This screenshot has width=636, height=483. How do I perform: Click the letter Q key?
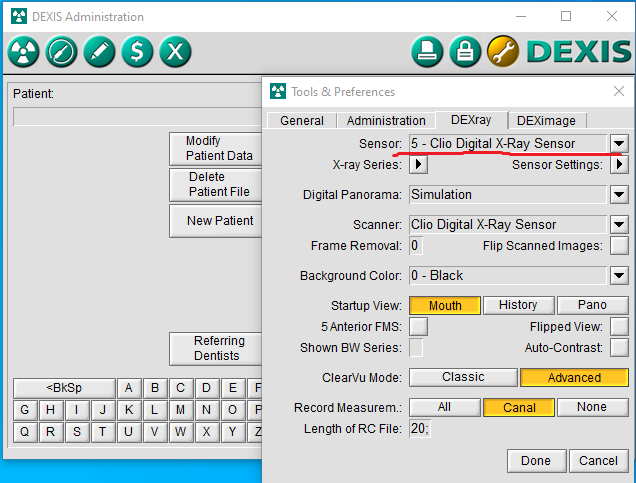click(x=25, y=432)
